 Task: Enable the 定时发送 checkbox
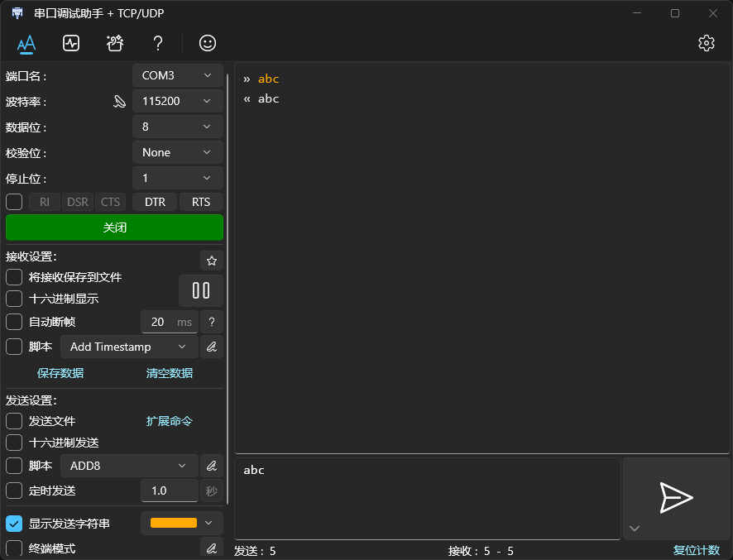click(14, 491)
